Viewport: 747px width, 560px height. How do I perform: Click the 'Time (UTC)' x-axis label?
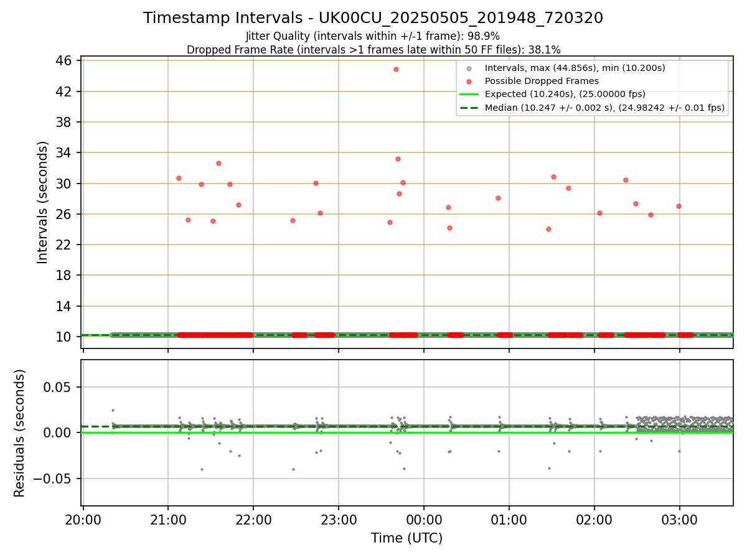click(x=407, y=538)
